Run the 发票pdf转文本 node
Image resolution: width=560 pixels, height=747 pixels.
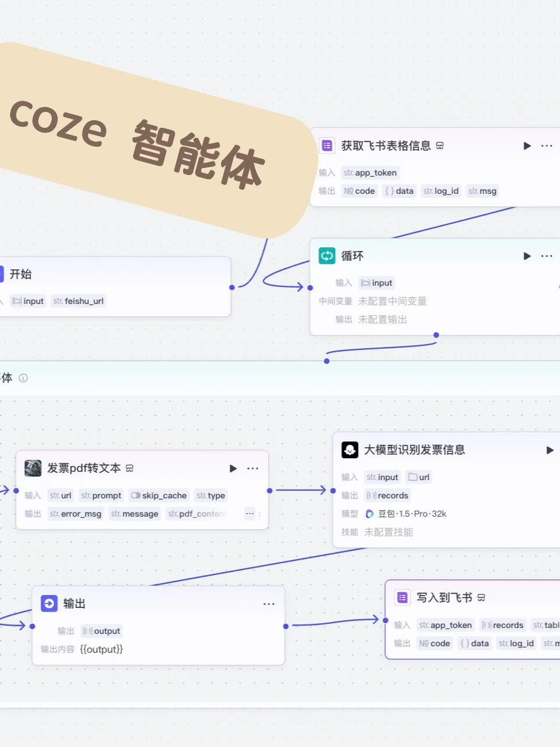coord(233,468)
